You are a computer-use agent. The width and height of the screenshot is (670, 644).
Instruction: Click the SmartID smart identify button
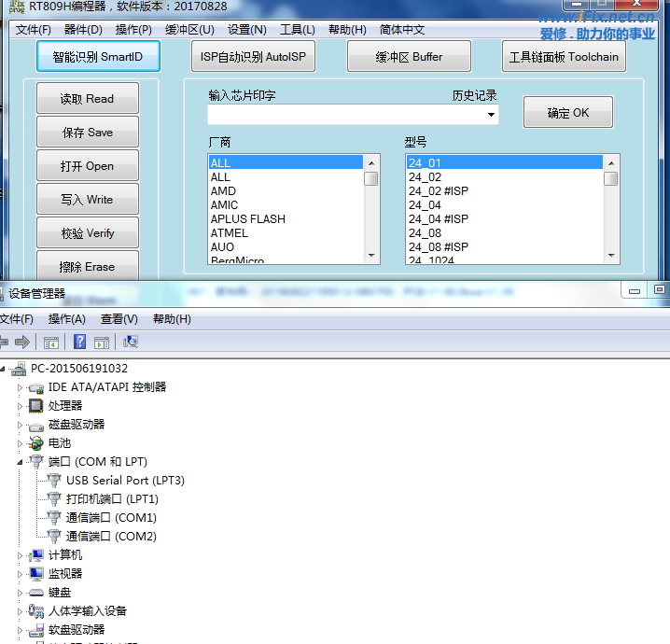pyautogui.click(x=98, y=56)
